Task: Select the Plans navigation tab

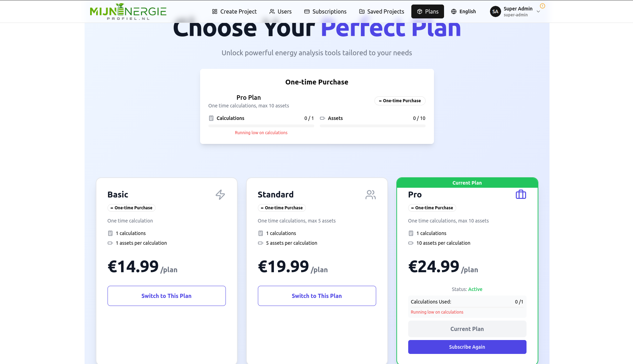Action: (427, 11)
